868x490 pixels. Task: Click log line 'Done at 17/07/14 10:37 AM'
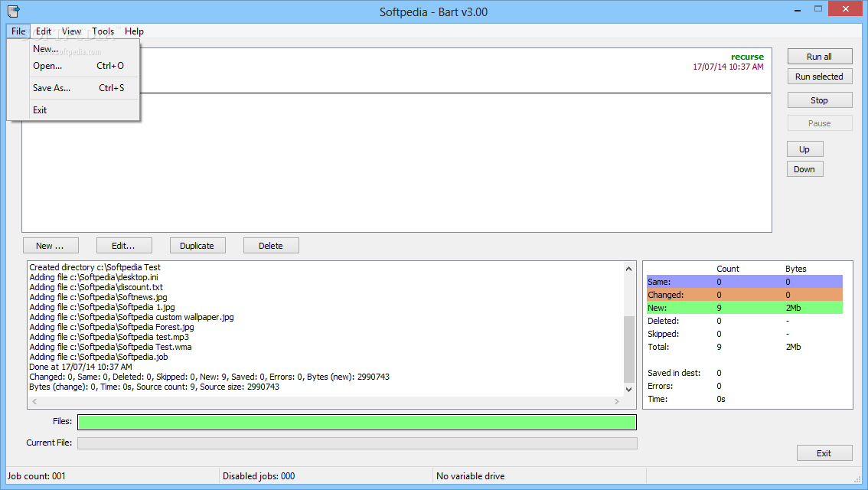tap(80, 367)
